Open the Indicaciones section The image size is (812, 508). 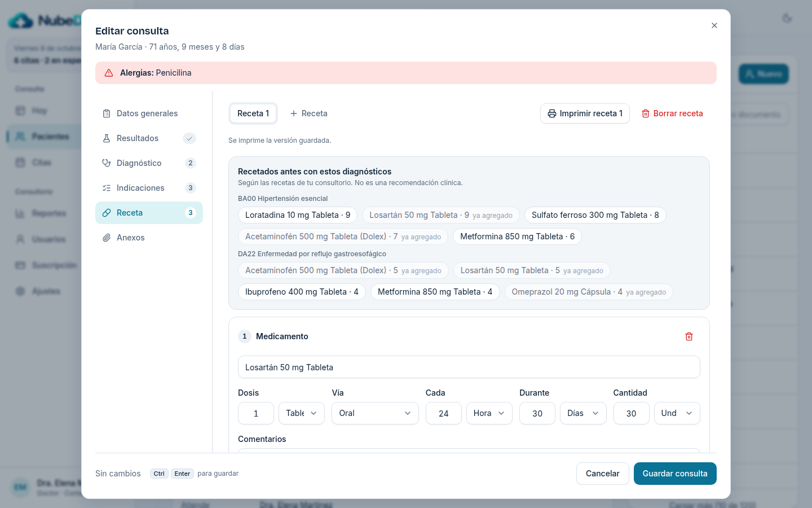(149, 188)
